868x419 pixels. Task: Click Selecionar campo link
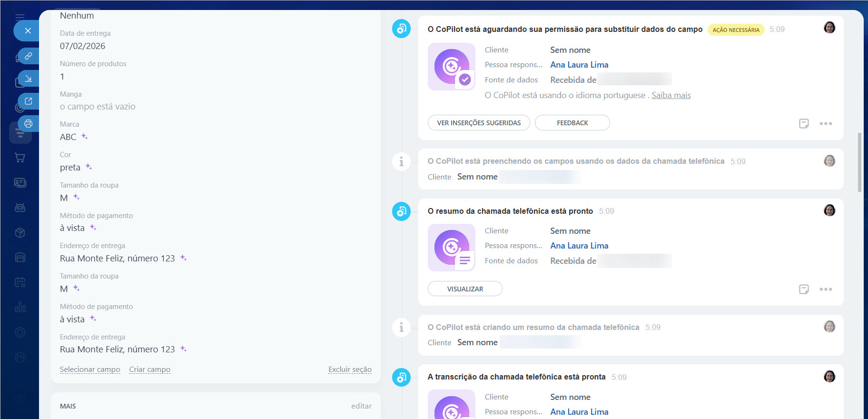[90, 369]
